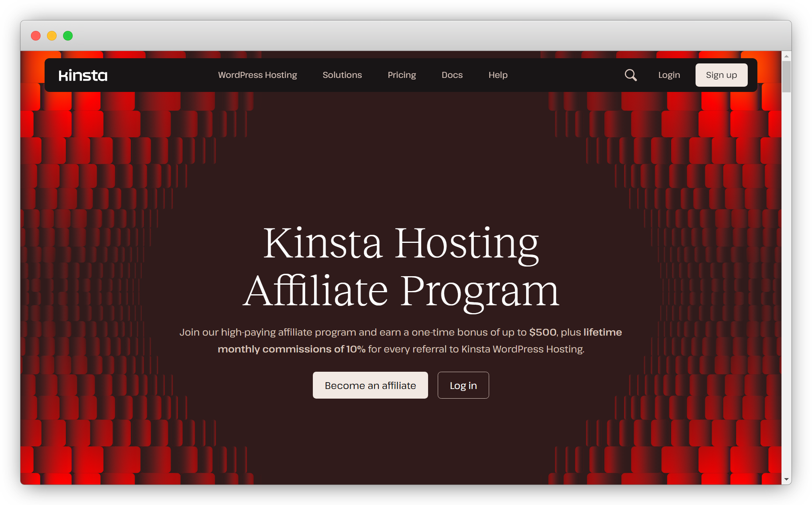This screenshot has width=812, height=505.
Task: Click the WordPress Hosting menu item
Action: [257, 75]
